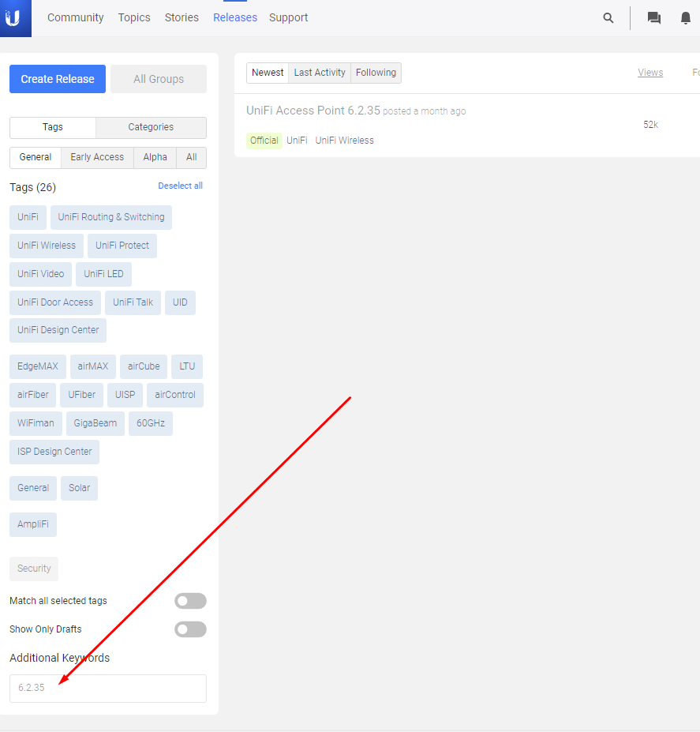The height and width of the screenshot is (732, 700).
Task: Click the Additional Keywords input field
Action: [x=108, y=688]
